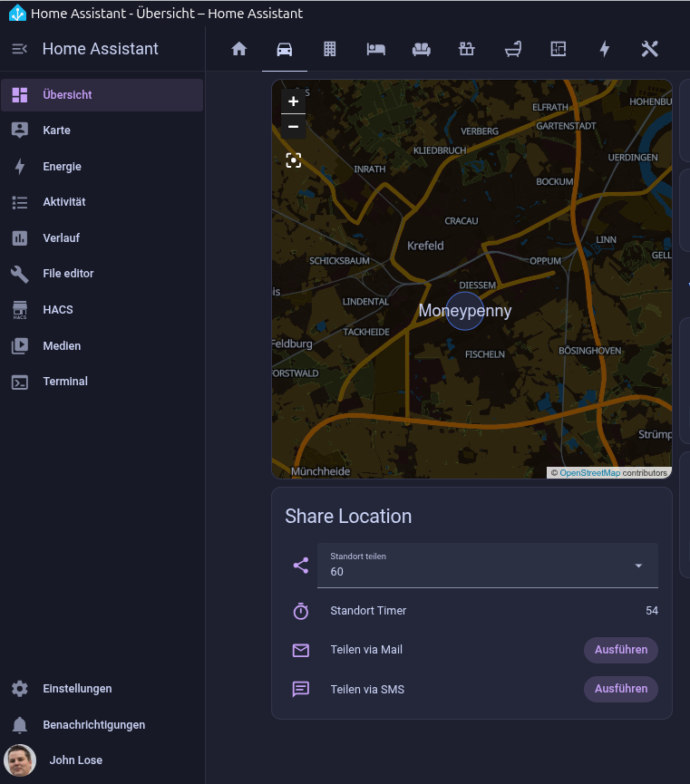Zoom out on the map
The height and width of the screenshot is (784, 690).
pos(293,127)
